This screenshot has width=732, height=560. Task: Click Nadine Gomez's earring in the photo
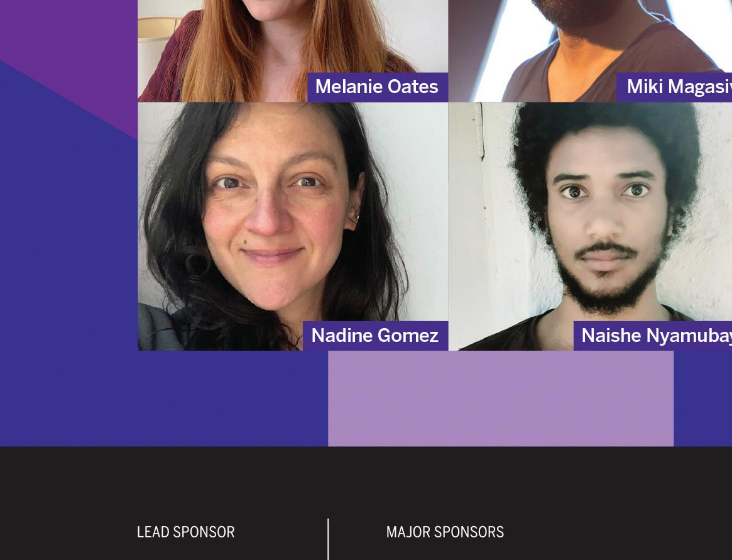click(356, 219)
